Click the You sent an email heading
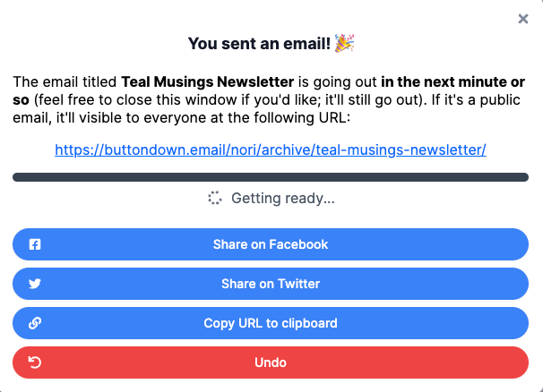 258,43
